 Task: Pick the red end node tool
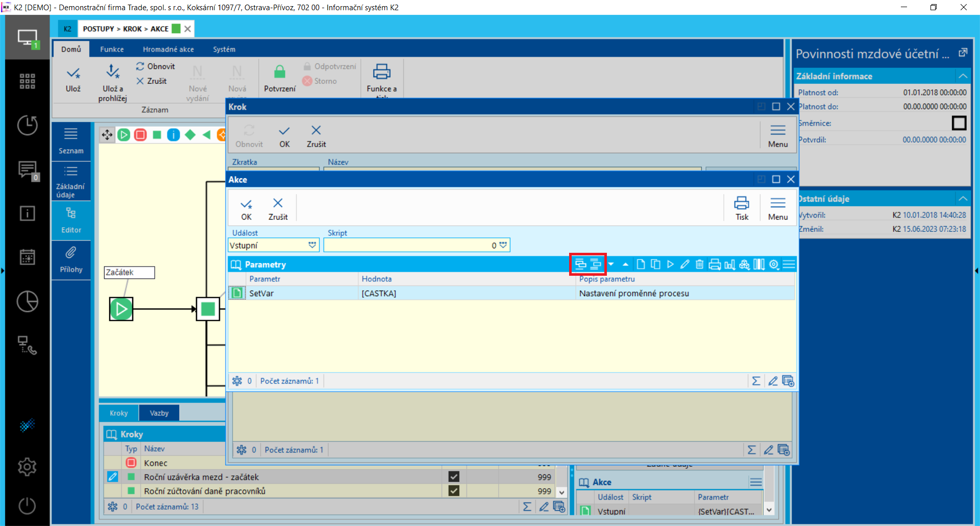140,135
